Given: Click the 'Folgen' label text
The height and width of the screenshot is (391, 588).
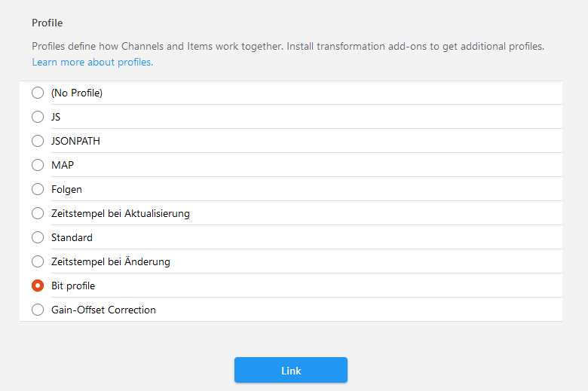Looking at the screenshot, I should point(66,189).
